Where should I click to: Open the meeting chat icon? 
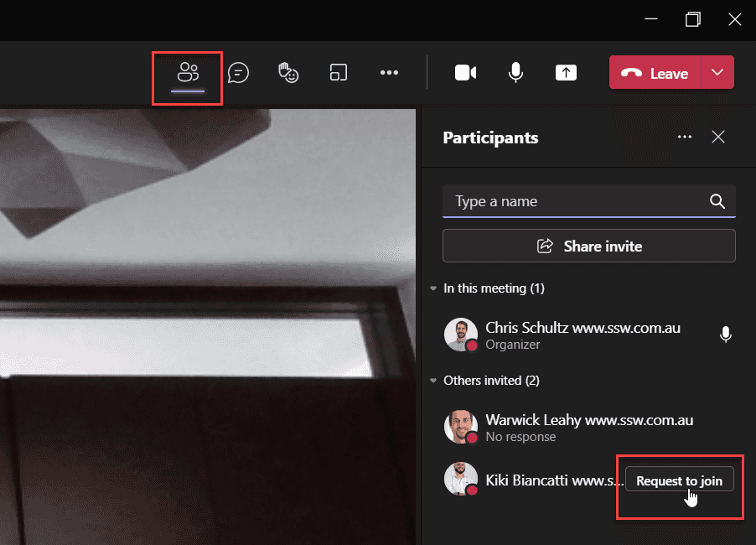coord(239,73)
